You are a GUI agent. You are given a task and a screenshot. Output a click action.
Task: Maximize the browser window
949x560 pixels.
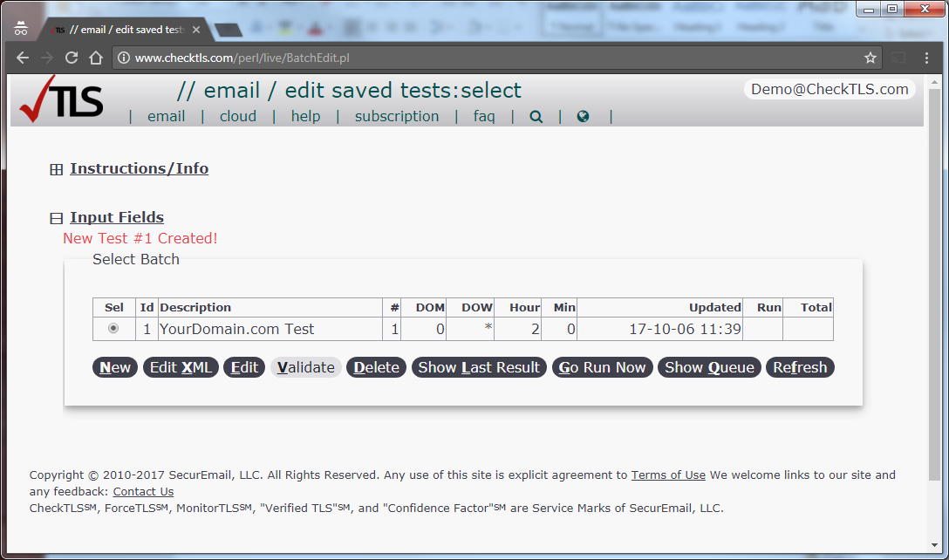click(892, 9)
